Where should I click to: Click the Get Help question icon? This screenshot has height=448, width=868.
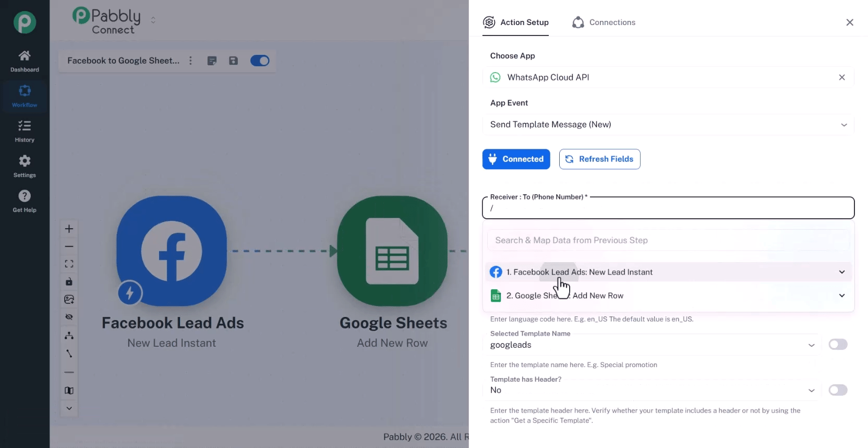[x=25, y=196]
